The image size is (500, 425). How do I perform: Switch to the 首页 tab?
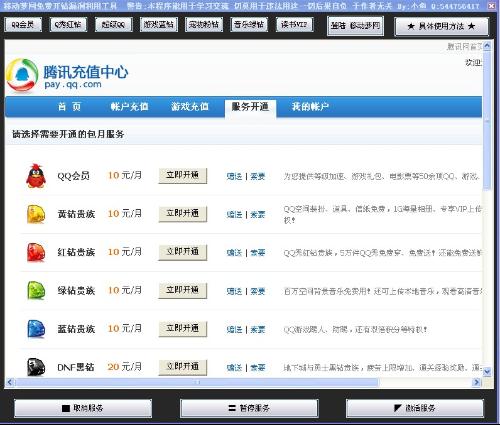pyautogui.click(x=69, y=107)
